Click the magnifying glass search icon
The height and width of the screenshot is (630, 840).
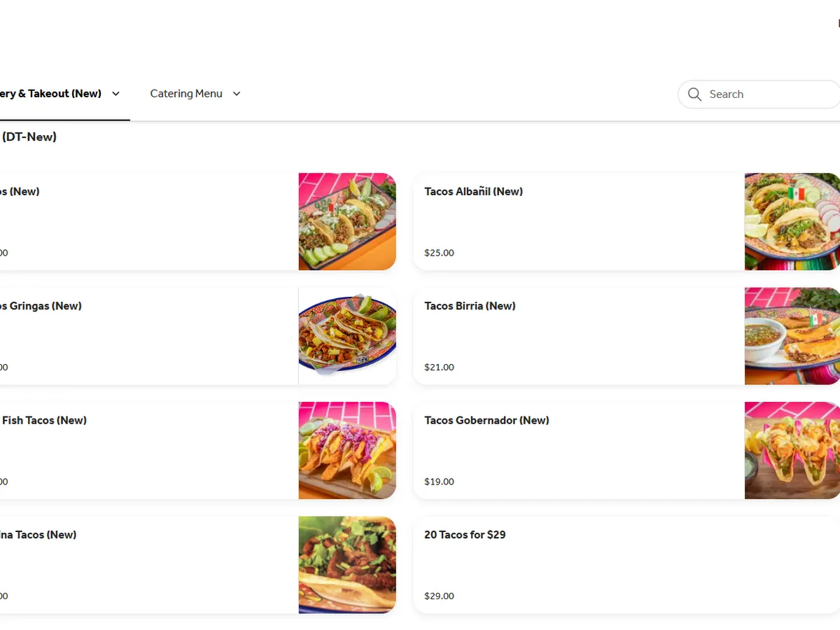click(694, 94)
